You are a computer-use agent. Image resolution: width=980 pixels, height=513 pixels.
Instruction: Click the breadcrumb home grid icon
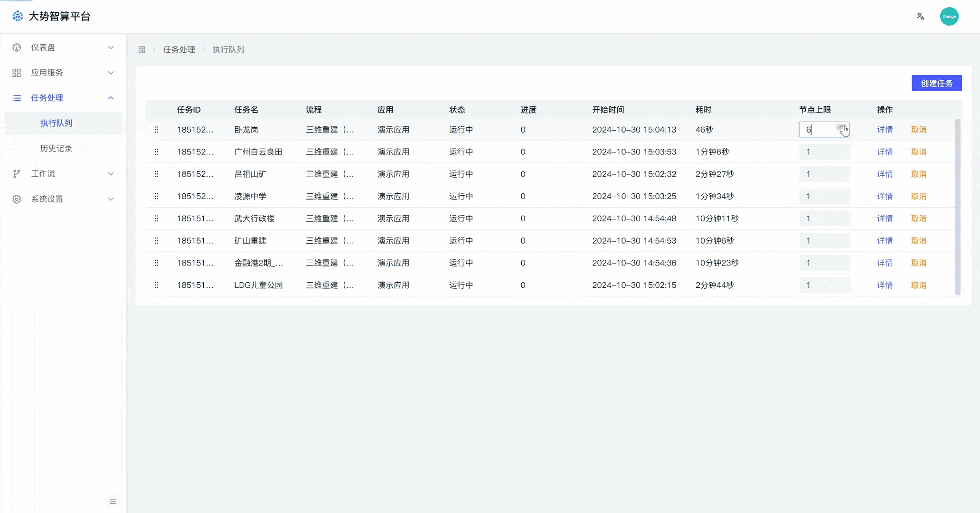pyautogui.click(x=141, y=49)
